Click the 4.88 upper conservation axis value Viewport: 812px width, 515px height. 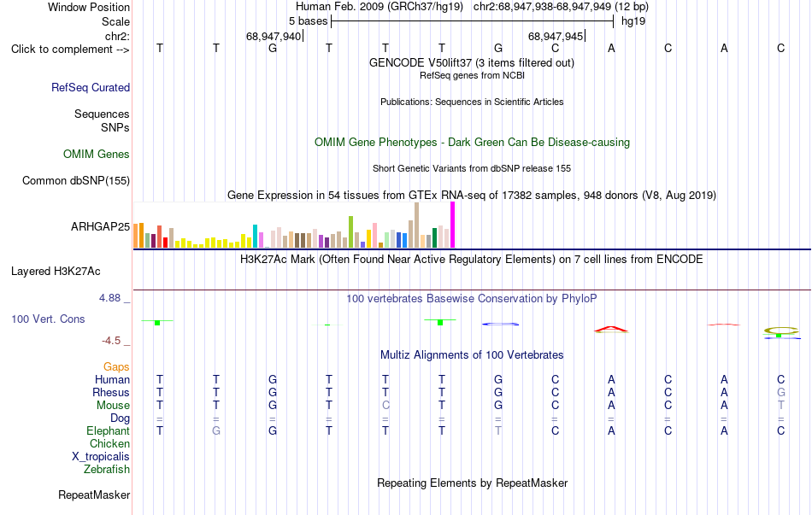coord(109,298)
